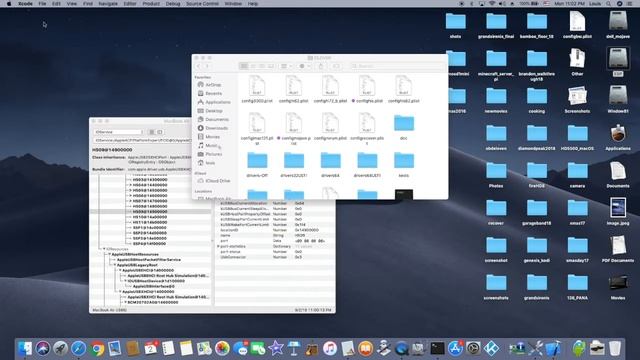Select Desktop in Finder sidebar
Screen dimensions: 640x360
[210, 111]
